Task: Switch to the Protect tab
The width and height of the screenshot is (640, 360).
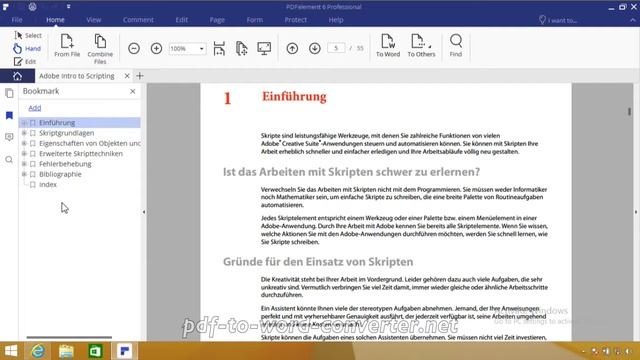Action: coord(296,20)
